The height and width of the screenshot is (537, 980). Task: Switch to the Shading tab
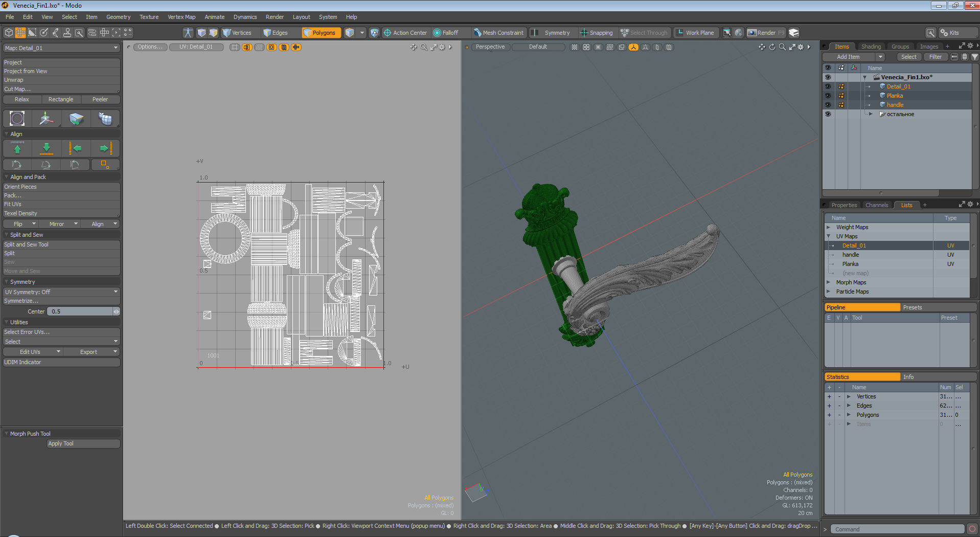coord(871,47)
